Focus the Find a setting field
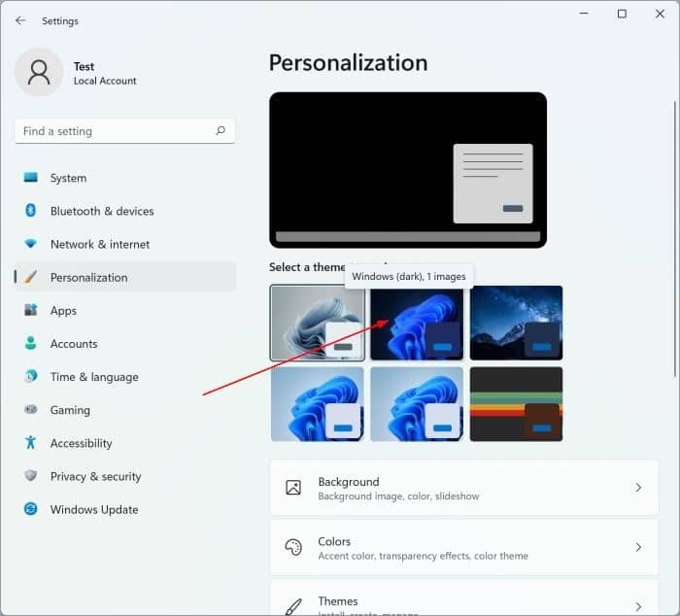The height and width of the screenshot is (616, 680). click(x=125, y=131)
